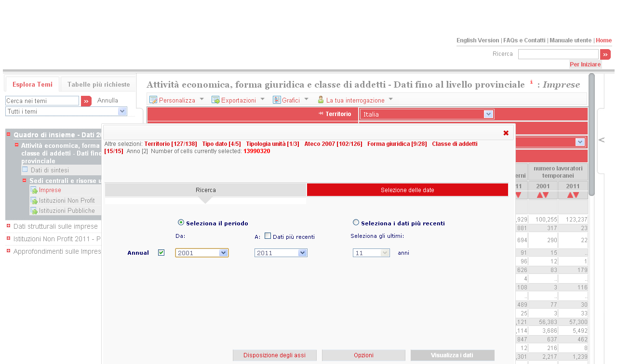This screenshot has width=617, height=364.
Task: Click the Istituzioni Pubbliche dataset icon
Action: [x=34, y=211]
